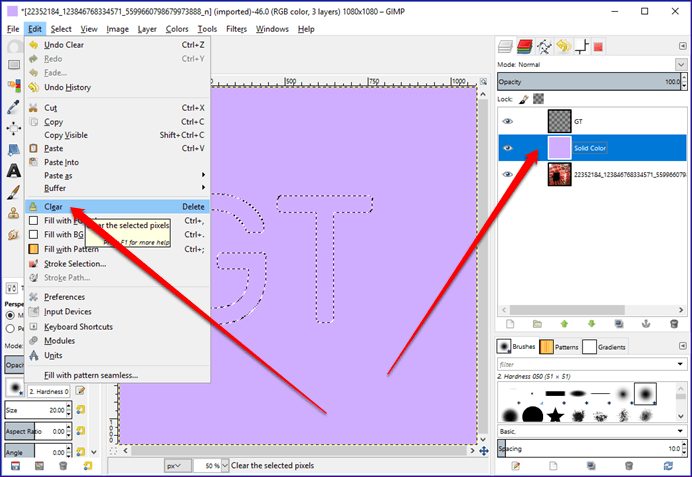
Task: Expand tool options chevron beside Angle
Action: click(x=94, y=452)
